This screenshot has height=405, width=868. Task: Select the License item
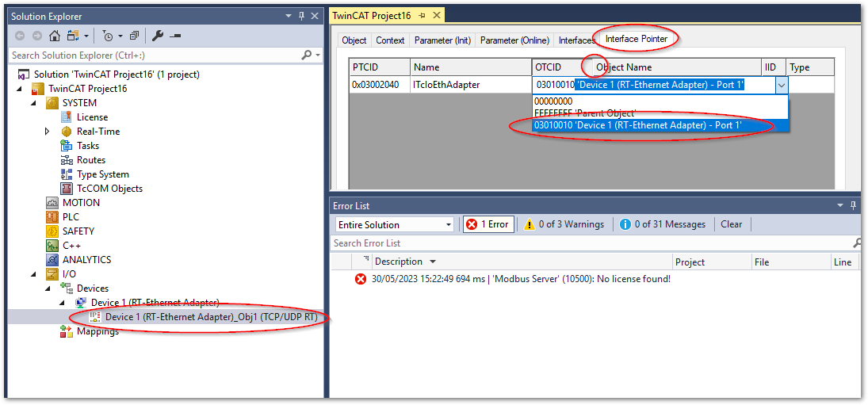click(92, 117)
